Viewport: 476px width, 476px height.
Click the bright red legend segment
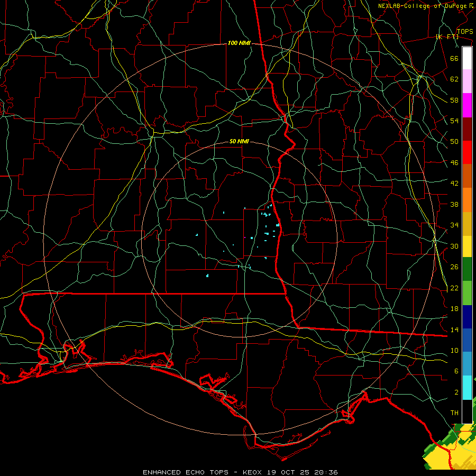(x=467, y=152)
